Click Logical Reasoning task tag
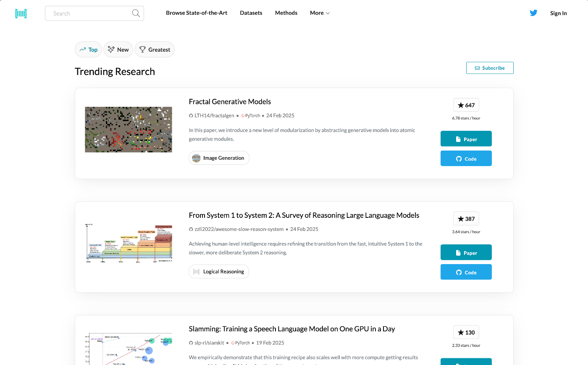588x365 pixels. coord(219,272)
